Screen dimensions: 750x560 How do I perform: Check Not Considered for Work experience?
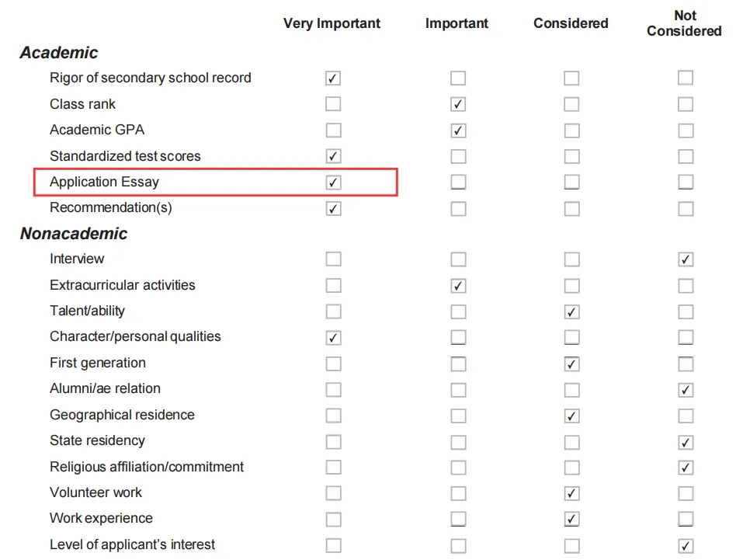(686, 519)
